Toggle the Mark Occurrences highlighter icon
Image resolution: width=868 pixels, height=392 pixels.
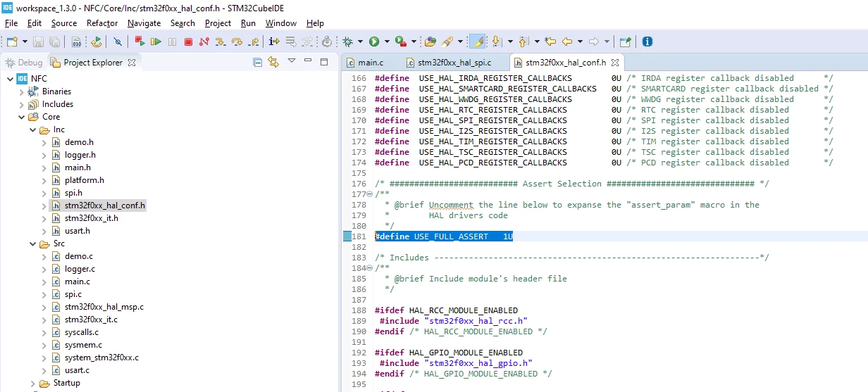[478, 42]
